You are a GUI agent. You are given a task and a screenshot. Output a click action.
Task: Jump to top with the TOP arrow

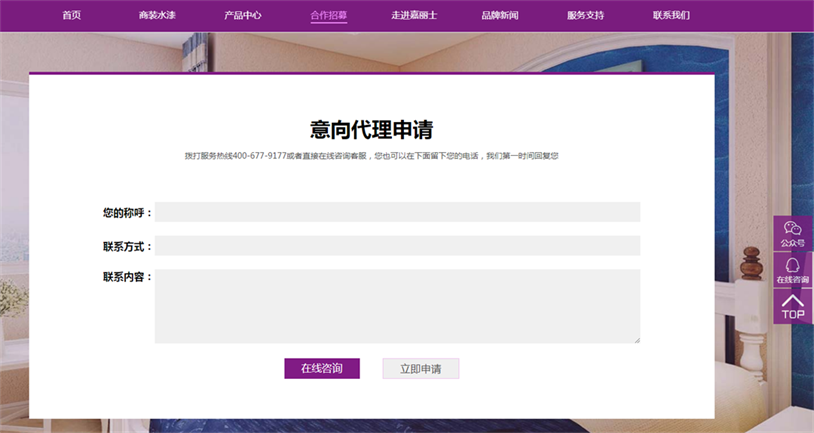(x=792, y=307)
